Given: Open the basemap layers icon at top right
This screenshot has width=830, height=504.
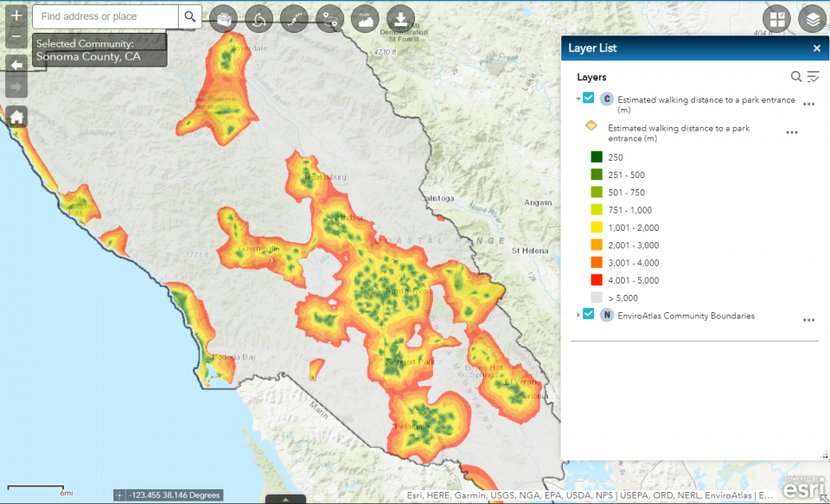Looking at the screenshot, I should [811, 18].
